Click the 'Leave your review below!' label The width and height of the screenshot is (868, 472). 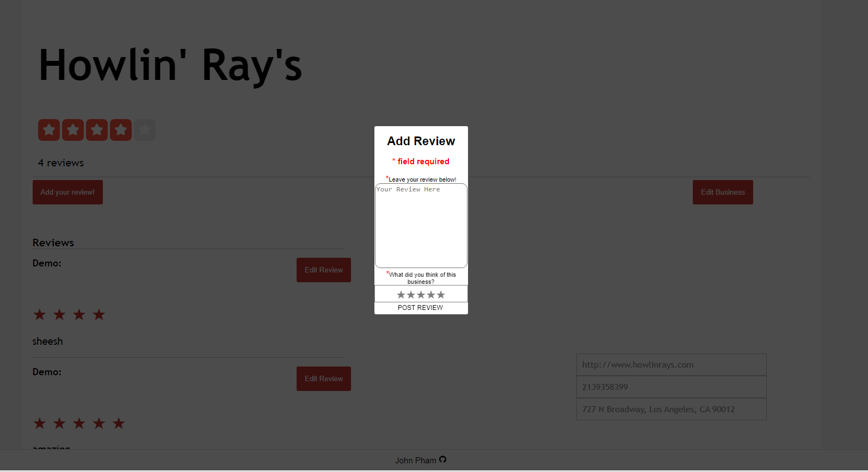point(422,179)
